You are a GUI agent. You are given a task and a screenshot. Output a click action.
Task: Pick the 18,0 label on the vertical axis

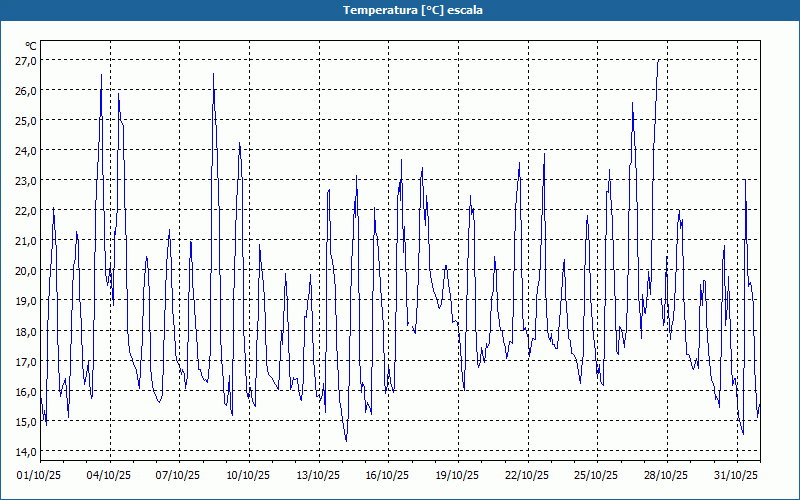(26, 331)
